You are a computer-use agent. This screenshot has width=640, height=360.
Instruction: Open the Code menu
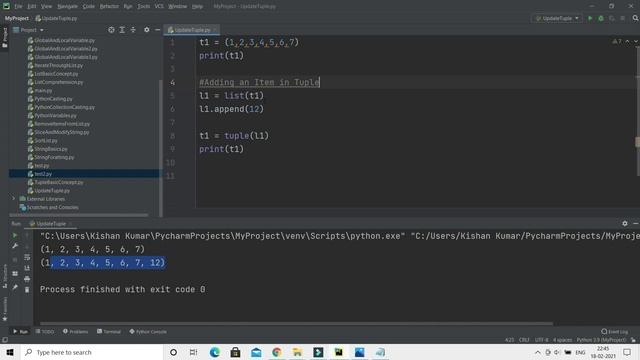pos(89,7)
